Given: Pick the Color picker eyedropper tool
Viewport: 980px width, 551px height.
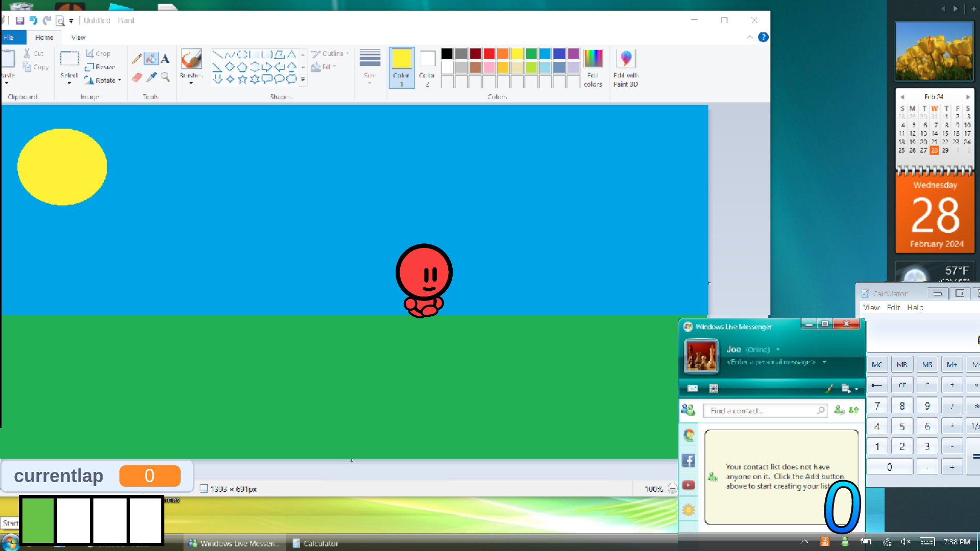Looking at the screenshot, I should 151,78.
